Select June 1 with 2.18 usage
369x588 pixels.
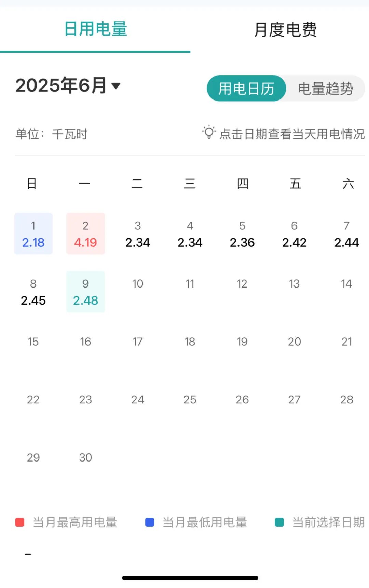click(x=33, y=234)
